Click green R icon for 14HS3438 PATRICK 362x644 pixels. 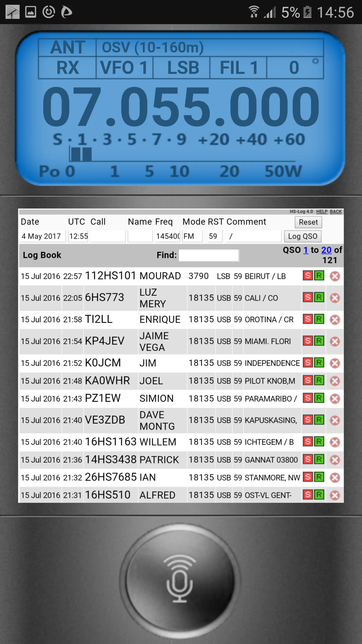pos(319,459)
